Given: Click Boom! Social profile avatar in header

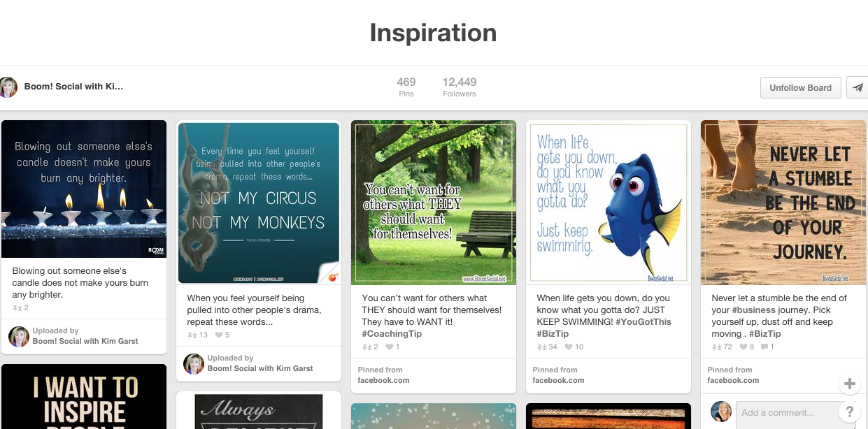Looking at the screenshot, I should tap(8, 87).
